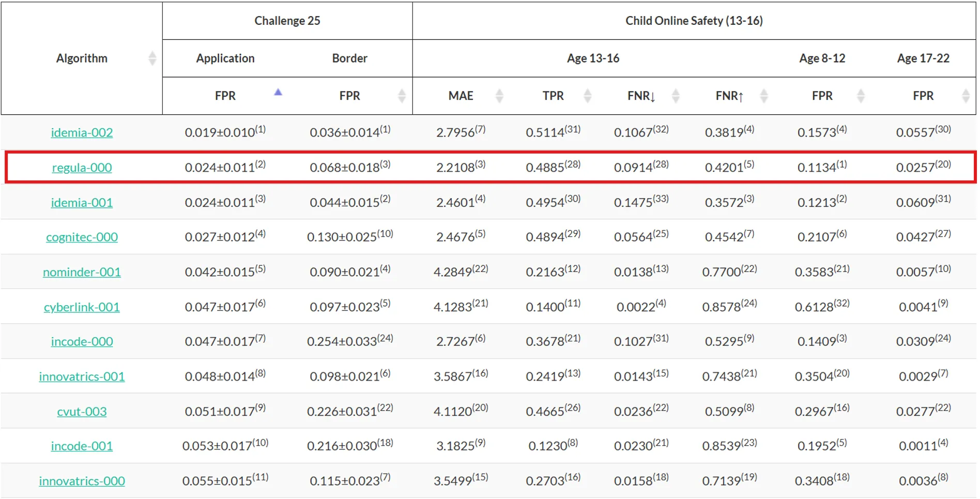This screenshot has height=499, width=980.
Task: Sort by Border FPR column
Action: [401, 95]
